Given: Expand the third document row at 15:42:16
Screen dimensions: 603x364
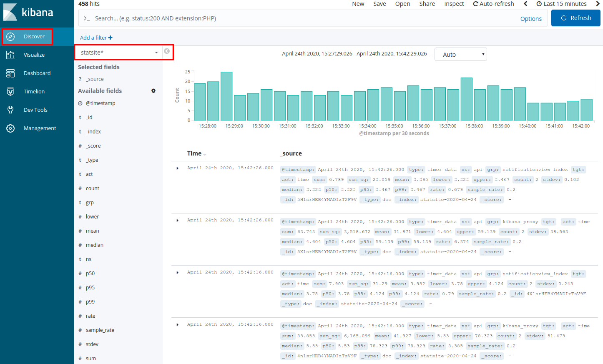Looking at the screenshot, I should (178, 273).
